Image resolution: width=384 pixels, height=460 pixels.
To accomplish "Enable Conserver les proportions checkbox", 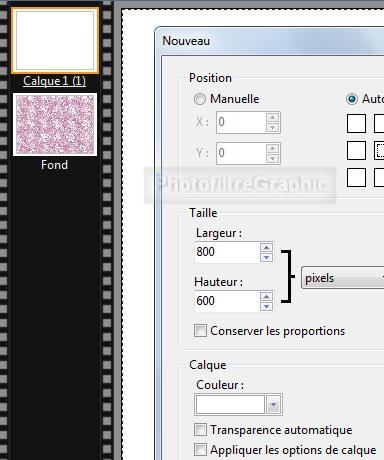I will point(200,331).
